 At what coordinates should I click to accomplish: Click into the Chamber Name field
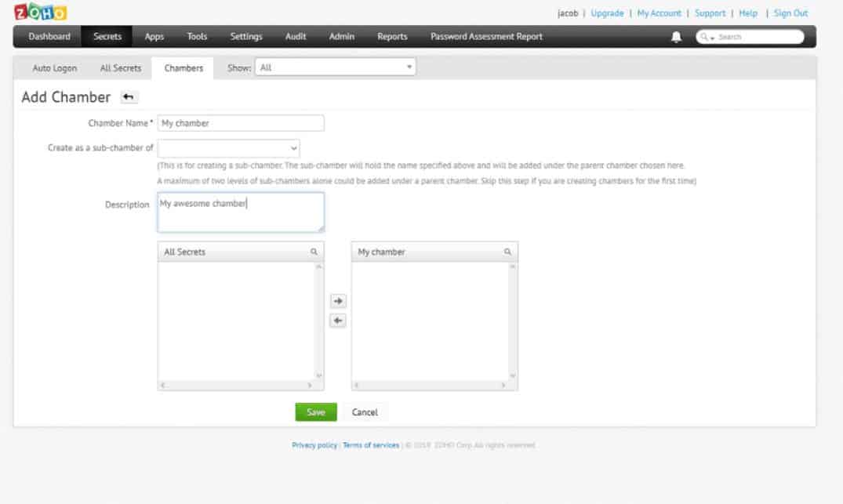tap(241, 123)
